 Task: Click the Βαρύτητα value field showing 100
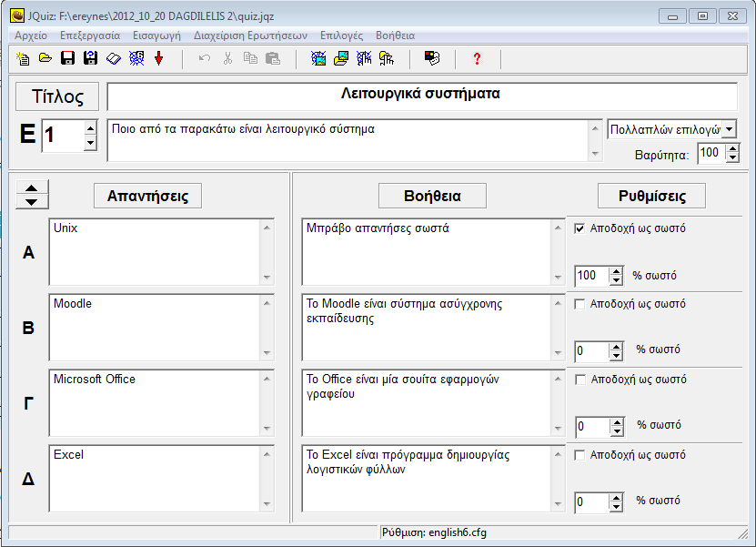click(712, 154)
